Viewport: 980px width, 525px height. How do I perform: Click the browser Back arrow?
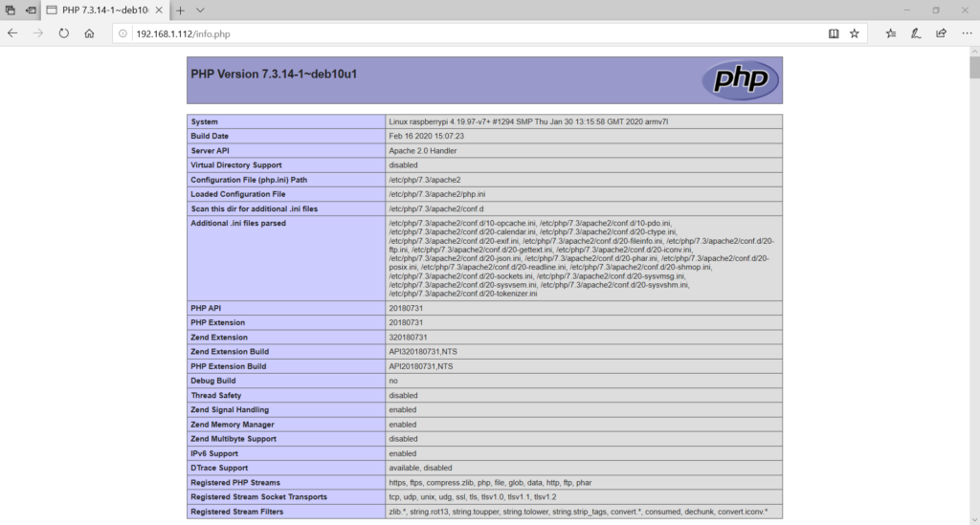pos(12,33)
